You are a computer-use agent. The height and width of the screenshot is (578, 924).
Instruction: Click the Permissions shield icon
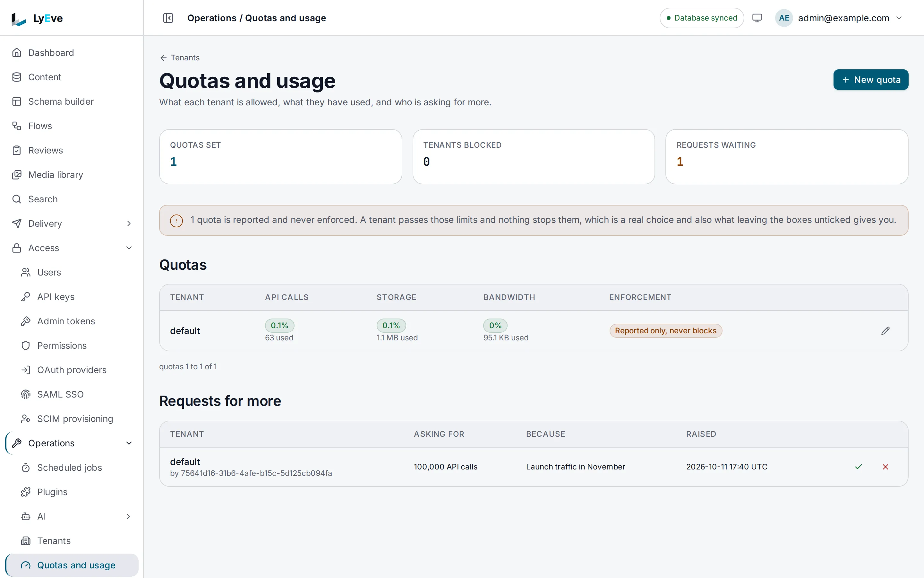pos(26,346)
